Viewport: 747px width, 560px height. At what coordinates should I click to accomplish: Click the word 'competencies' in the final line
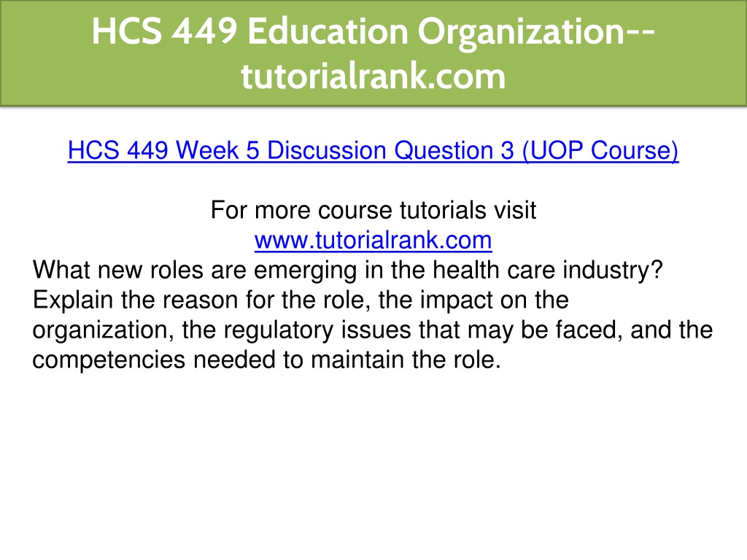[109, 360]
